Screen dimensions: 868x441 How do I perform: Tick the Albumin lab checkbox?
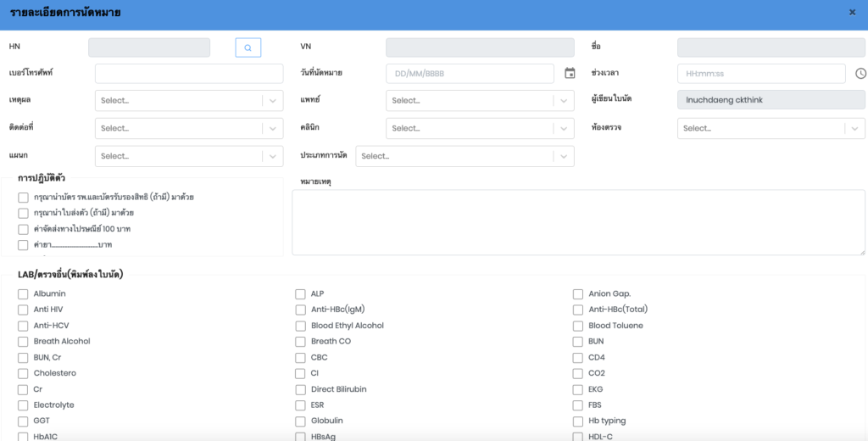click(x=24, y=294)
